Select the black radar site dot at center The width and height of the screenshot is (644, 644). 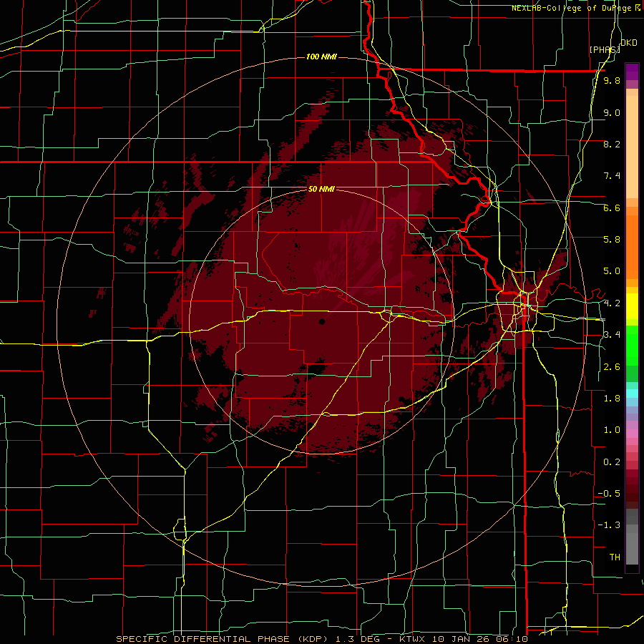click(322, 321)
